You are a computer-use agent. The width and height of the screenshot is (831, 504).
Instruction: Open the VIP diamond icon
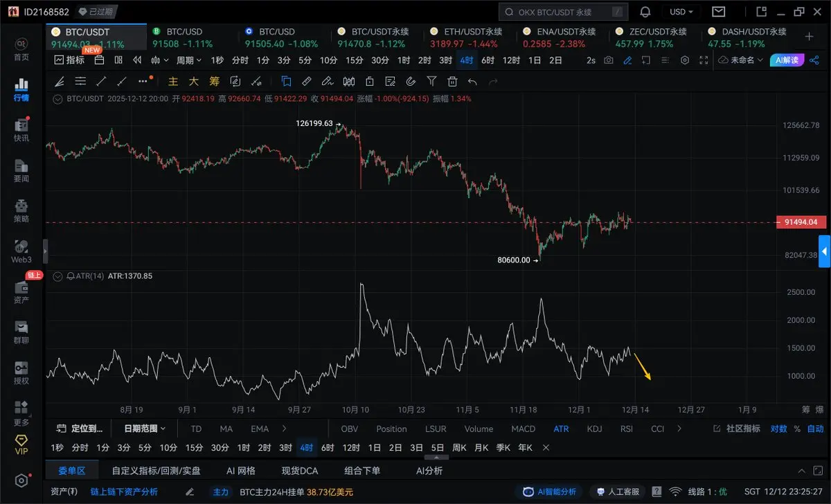(21, 444)
